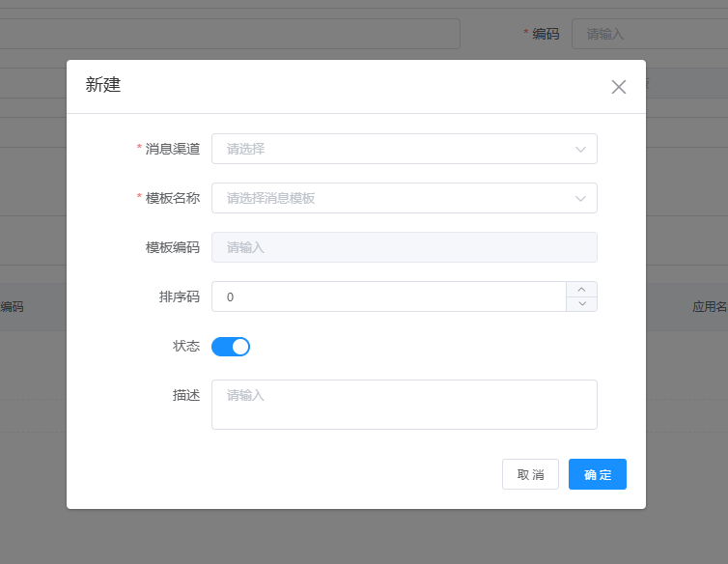Click the 模板编码 input field
This screenshot has height=564, width=728.
(x=404, y=247)
